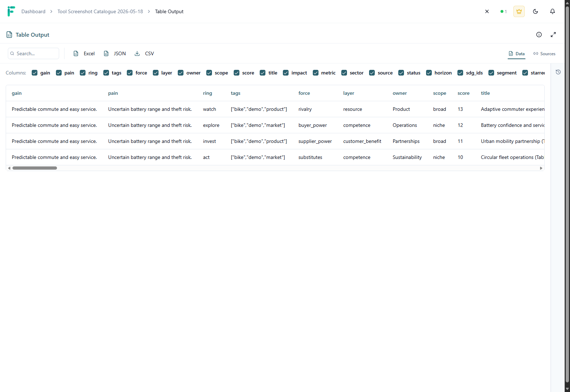Viewport: 570px width, 392px height.
Task: Toggle the title column checkbox
Action: pos(263,73)
